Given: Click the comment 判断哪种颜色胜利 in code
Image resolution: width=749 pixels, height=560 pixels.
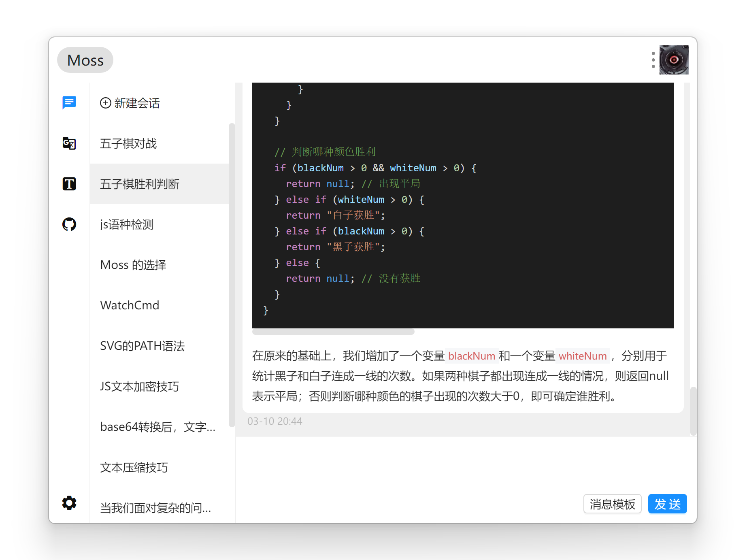Looking at the screenshot, I should [x=325, y=152].
